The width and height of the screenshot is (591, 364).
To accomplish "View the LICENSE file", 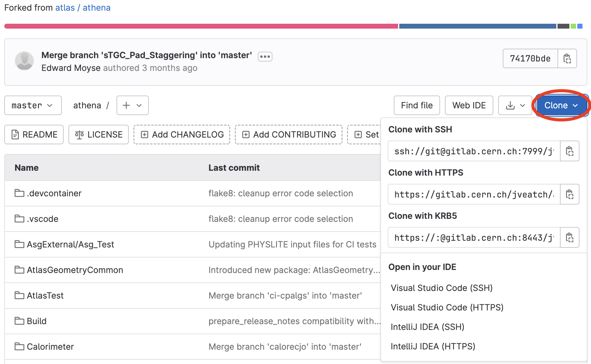I will [x=99, y=135].
